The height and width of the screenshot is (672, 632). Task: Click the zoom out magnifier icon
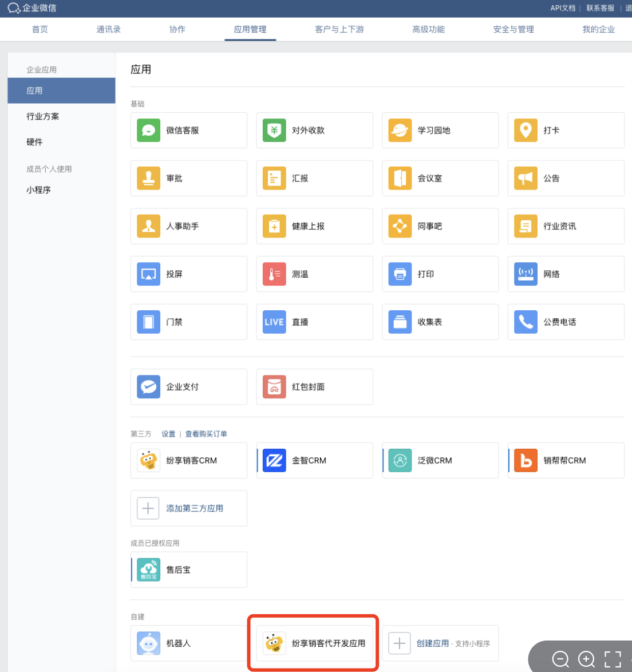[560, 659]
